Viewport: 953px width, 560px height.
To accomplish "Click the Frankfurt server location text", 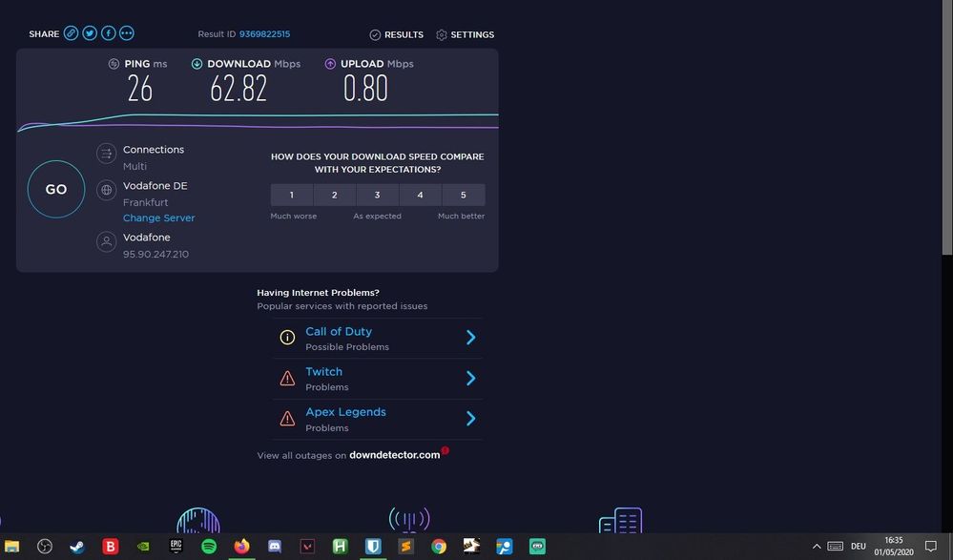I will (145, 202).
